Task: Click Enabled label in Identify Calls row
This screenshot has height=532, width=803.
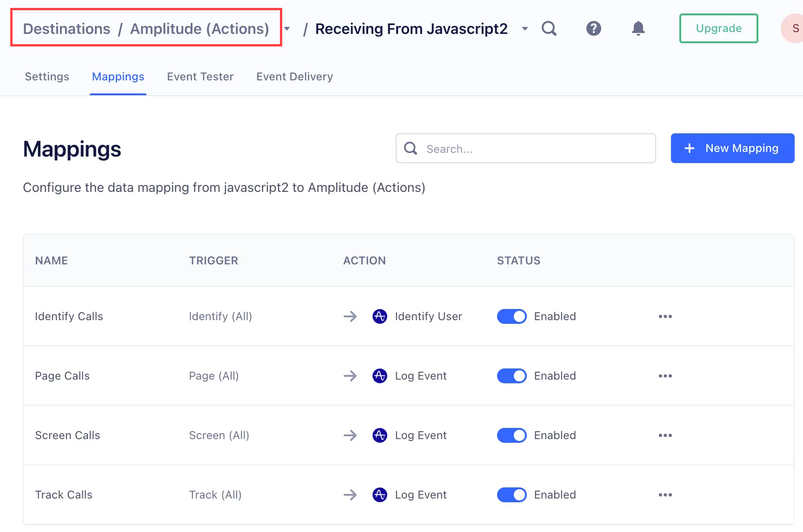Action: coord(555,316)
